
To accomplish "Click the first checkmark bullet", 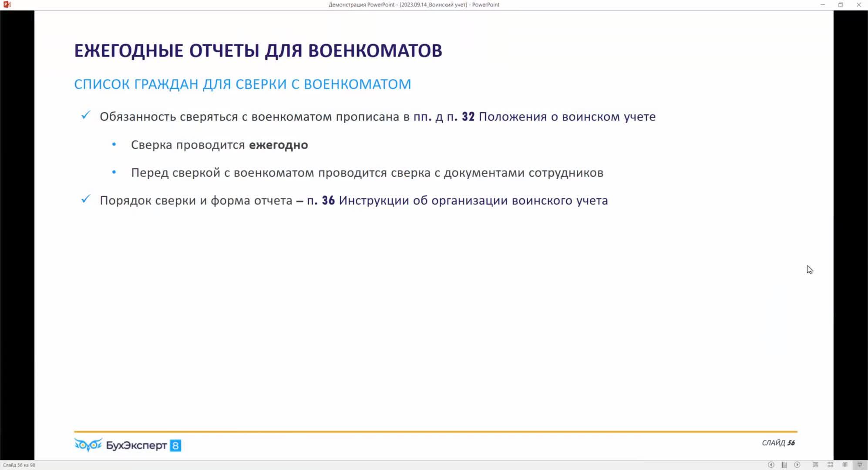I will 86,115.
